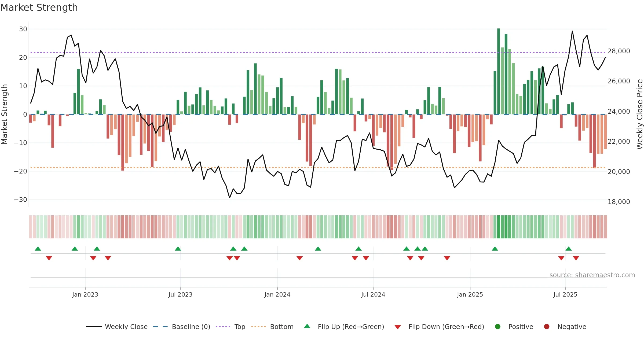644x362 pixels.
Task: Click the purple dotted Top threshold line
Action: coord(318,52)
